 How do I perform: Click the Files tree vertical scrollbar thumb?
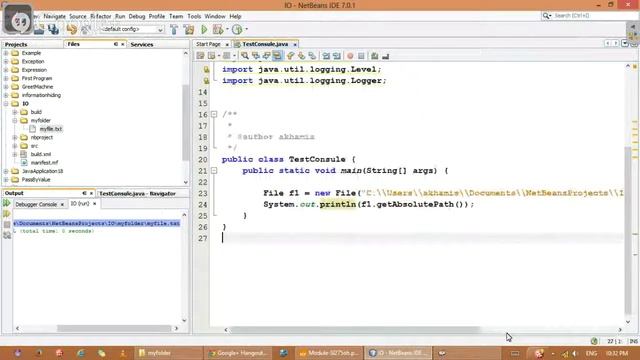186,122
